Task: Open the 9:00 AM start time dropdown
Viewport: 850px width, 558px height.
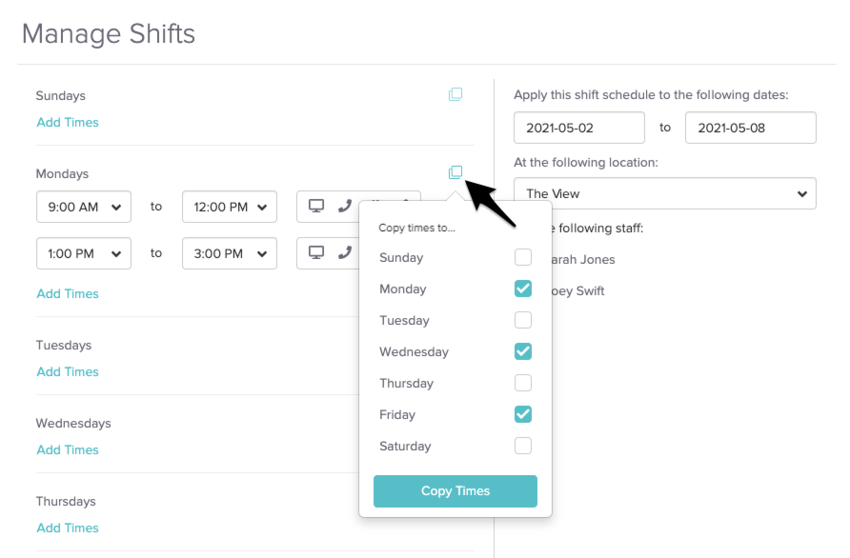Action: click(84, 207)
